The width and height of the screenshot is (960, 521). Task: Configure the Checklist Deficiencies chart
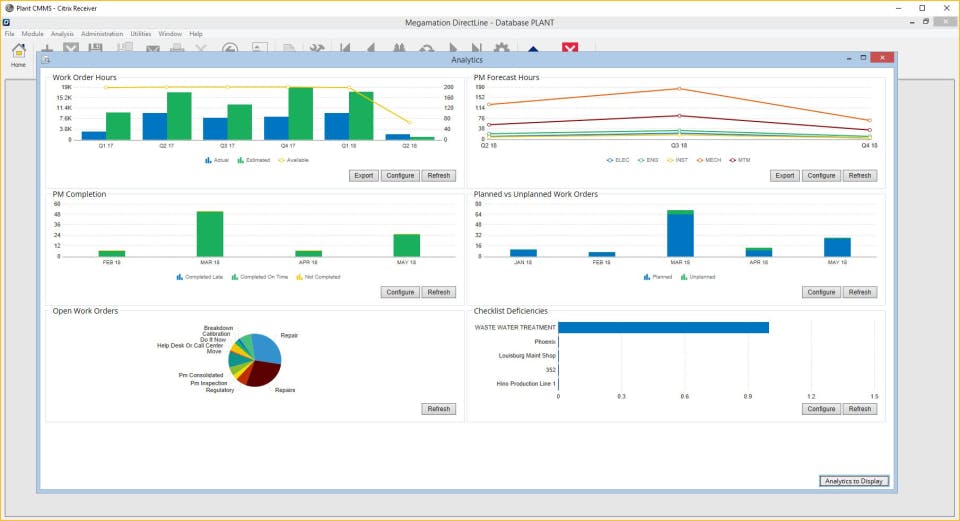821,409
